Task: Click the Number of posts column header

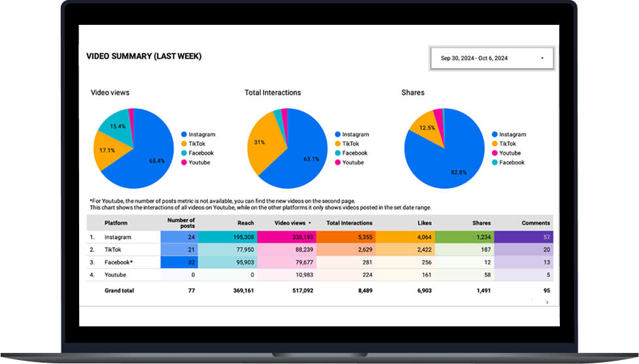Action: [181, 223]
